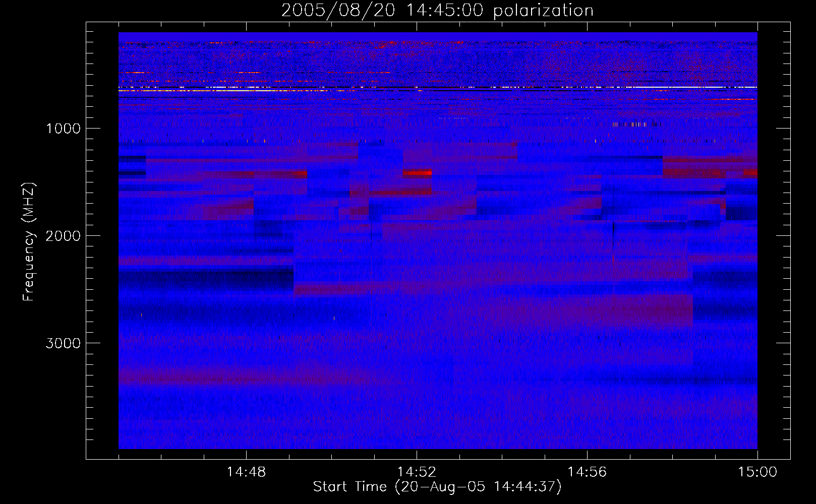Click the 2000 frequency tick label
Screen dimensions: 816x504
[63, 236]
